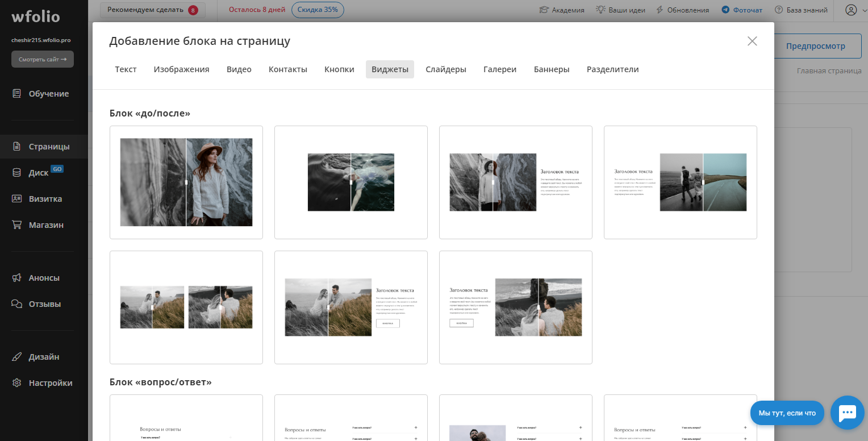Viewport: 868px width, 441px height.
Task: Click the Анонсы megaphone icon
Action: (17, 278)
